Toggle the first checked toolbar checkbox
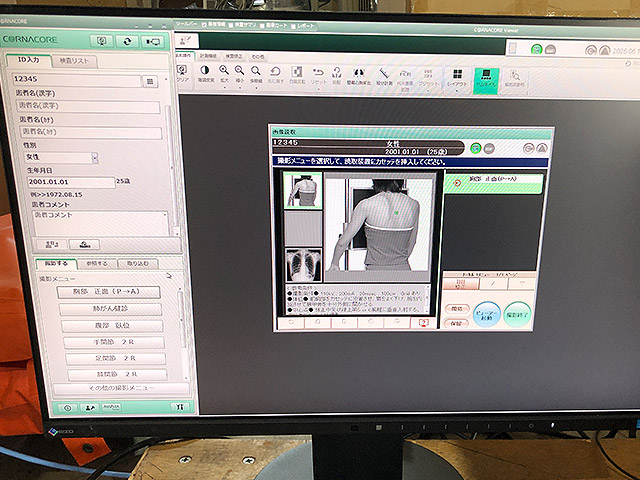The width and height of the screenshot is (640, 480). pos(204,25)
